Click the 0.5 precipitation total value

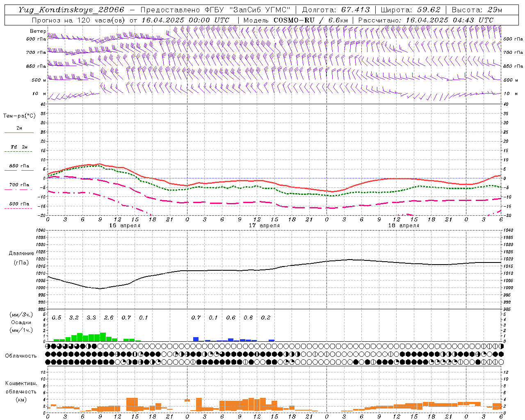coord(56,317)
